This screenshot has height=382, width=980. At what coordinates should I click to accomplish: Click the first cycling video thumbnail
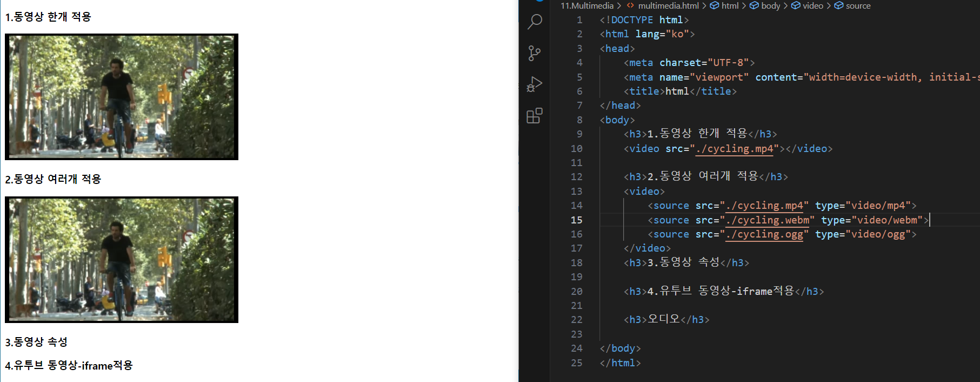(x=122, y=97)
